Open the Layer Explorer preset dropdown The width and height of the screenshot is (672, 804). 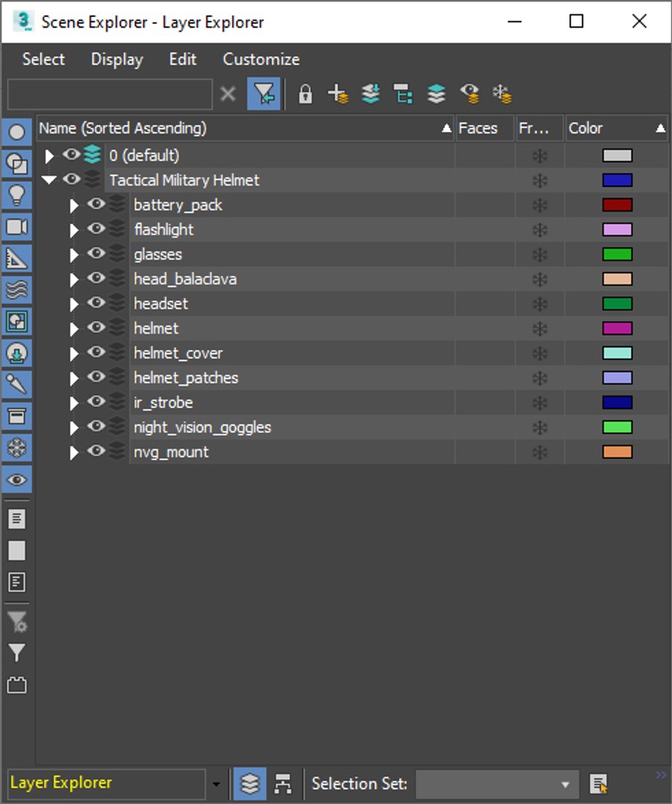coord(216,783)
